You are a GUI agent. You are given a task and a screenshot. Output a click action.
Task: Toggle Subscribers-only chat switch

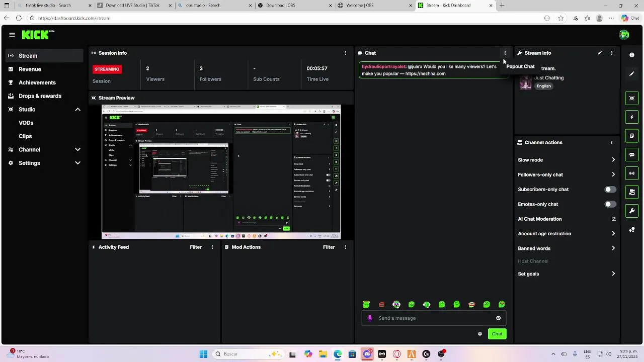point(610,190)
